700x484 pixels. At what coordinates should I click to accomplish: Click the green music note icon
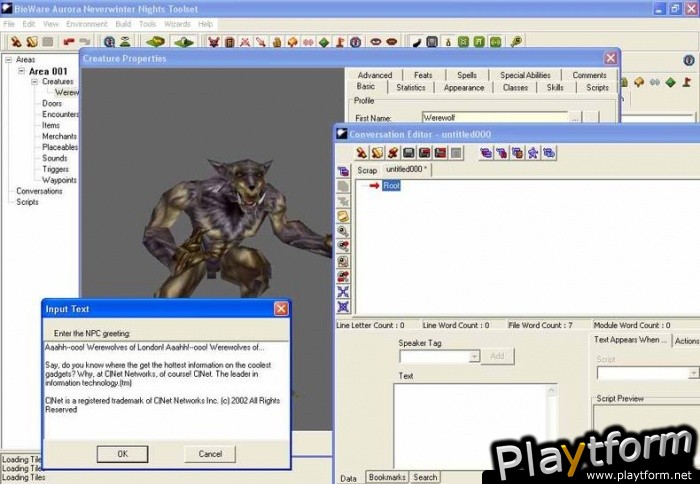479,42
